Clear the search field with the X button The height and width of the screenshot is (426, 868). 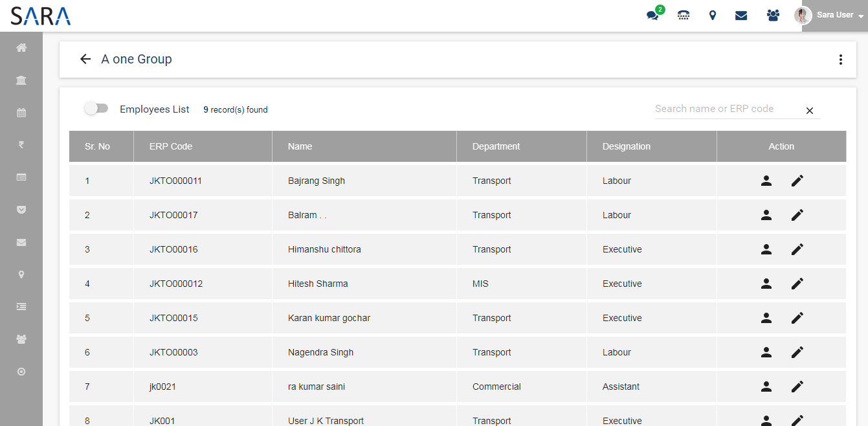click(x=809, y=111)
